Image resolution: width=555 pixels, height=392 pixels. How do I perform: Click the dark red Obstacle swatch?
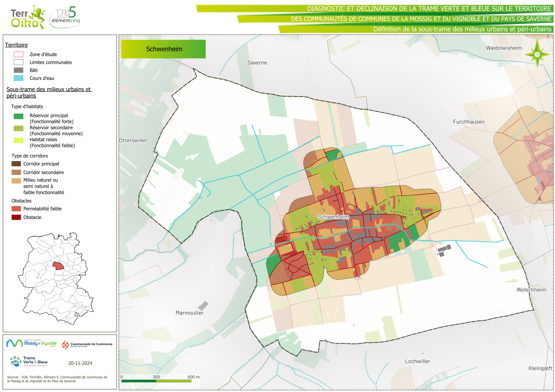pos(16,217)
